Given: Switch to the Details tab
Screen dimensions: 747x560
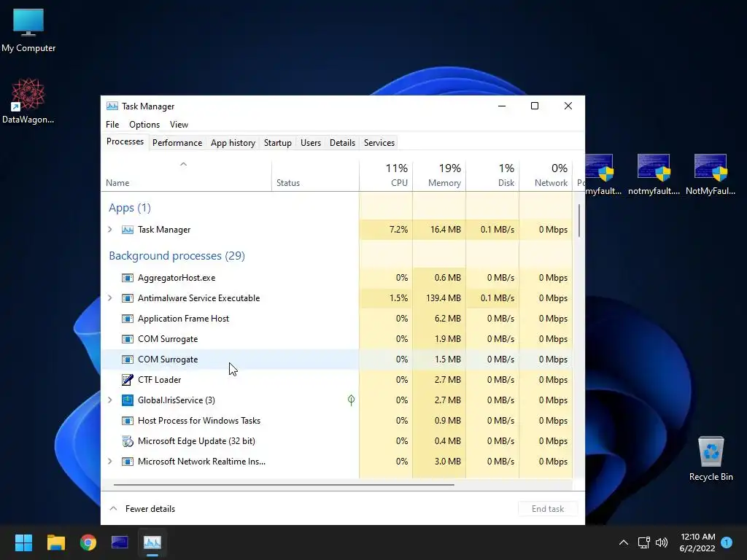Looking at the screenshot, I should 343,143.
